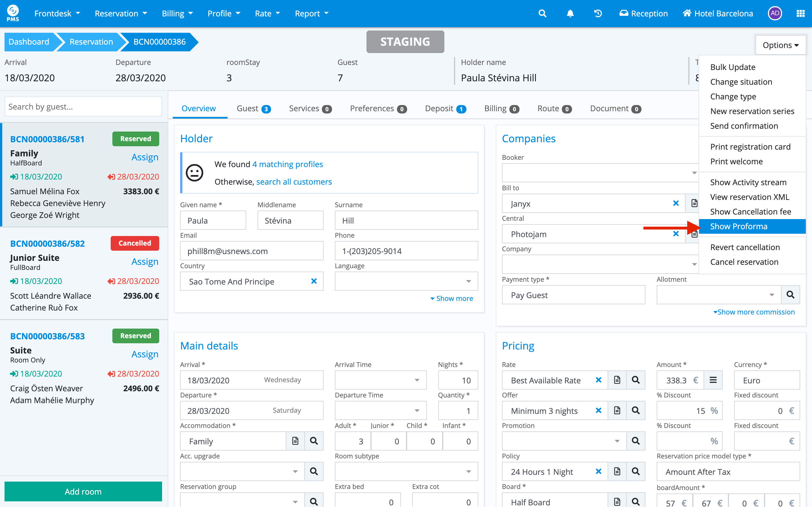Click the search icon next to Accommodation Family
The width and height of the screenshot is (812, 507).
[x=314, y=441]
